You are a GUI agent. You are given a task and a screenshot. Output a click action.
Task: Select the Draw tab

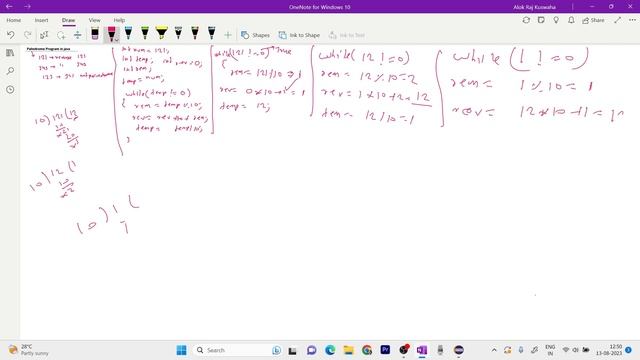(x=69, y=20)
